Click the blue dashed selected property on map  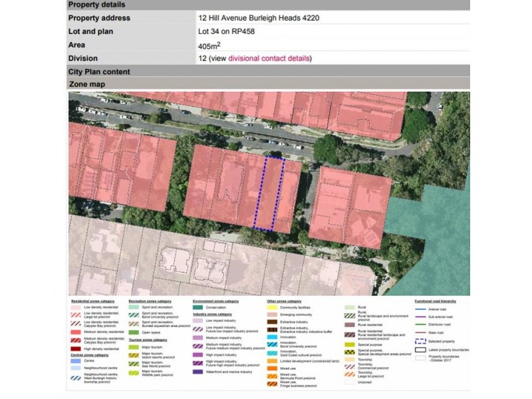coord(269,194)
